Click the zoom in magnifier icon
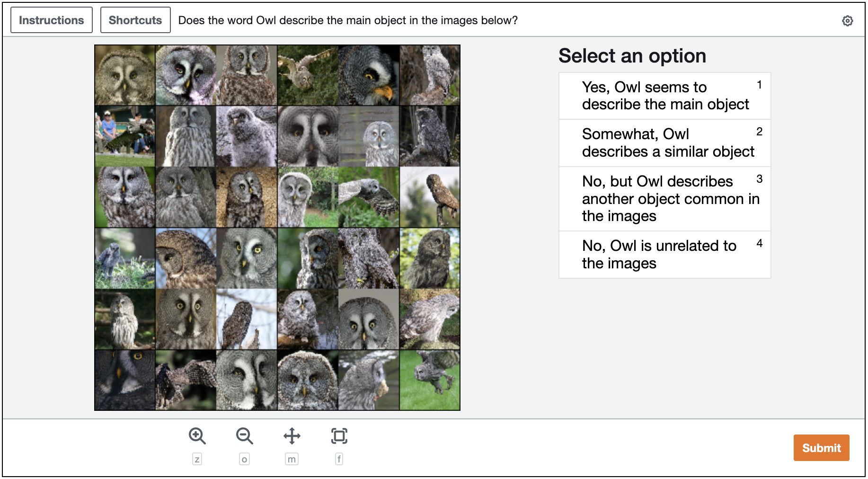The height and width of the screenshot is (479, 868). 197,436
